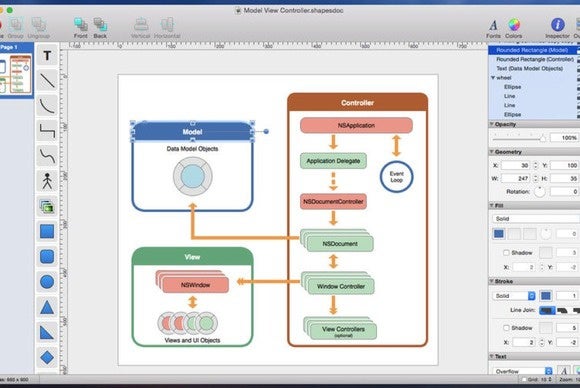This screenshot has height=388, width=580.
Task: Select Text (Data Model Objects) list item
Action: click(x=529, y=68)
